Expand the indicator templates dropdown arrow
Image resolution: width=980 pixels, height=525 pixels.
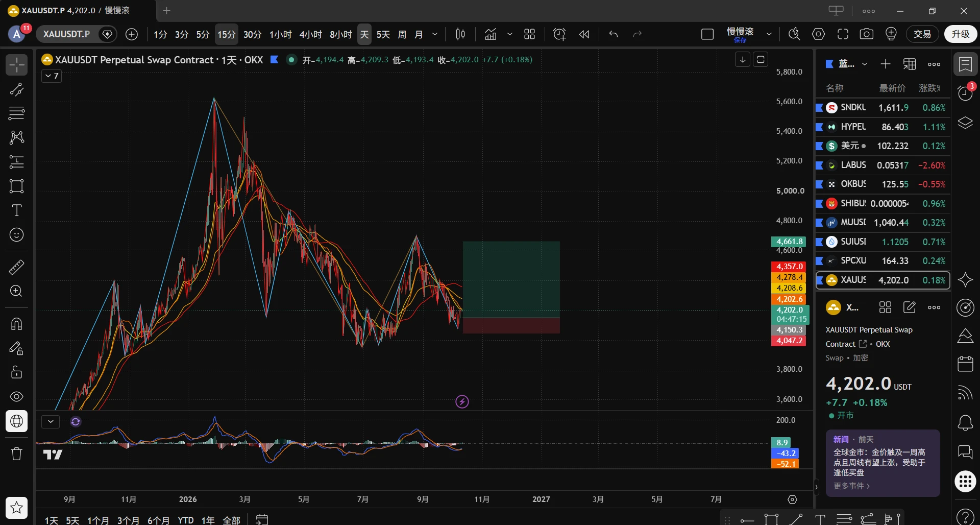click(x=509, y=34)
